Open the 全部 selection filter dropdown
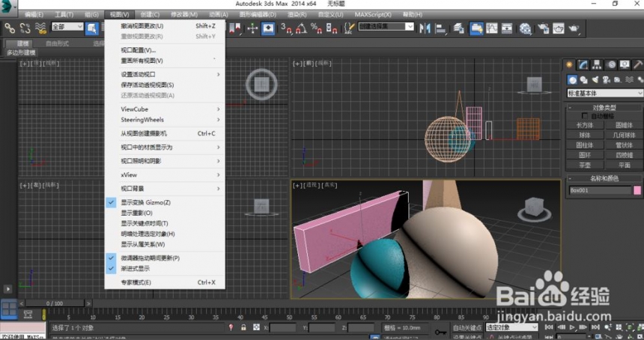The height and width of the screenshot is (340, 644). pos(67,27)
